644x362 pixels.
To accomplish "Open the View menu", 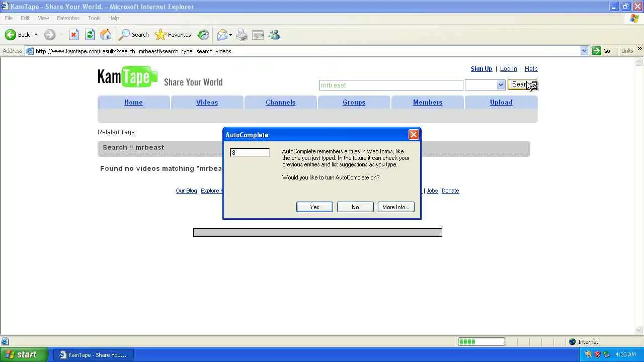I will (x=43, y=18).
